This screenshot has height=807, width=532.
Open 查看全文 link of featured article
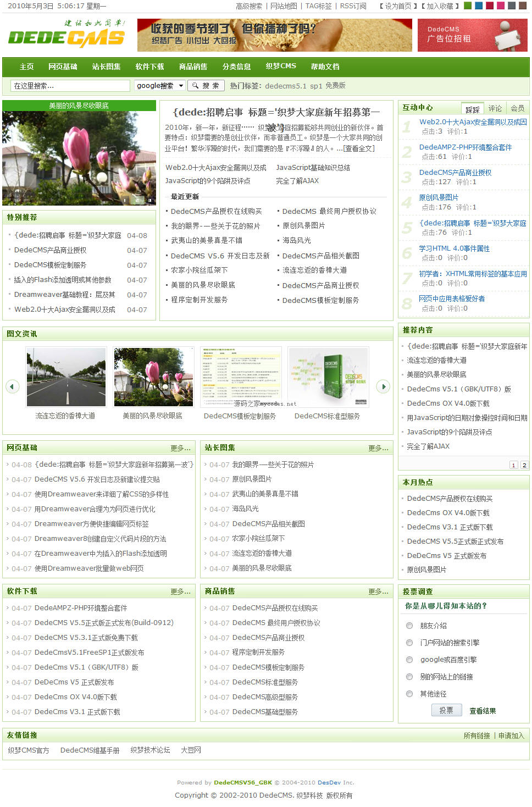point(359,148)
